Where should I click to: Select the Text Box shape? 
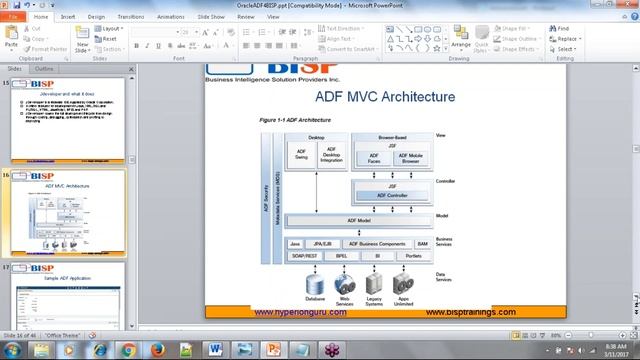coord(390,29)
